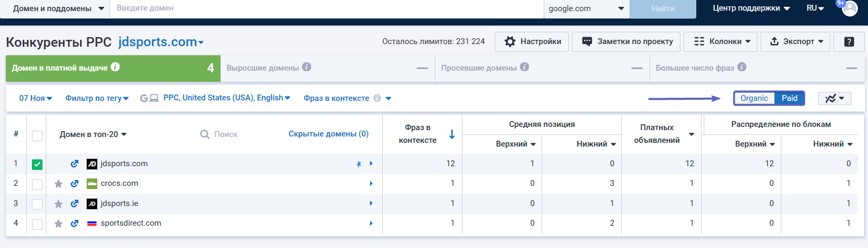Screen dimensions: 868x248
Task: Uncheck the jdsports.com row checkbox
Action: pos(37,164)
